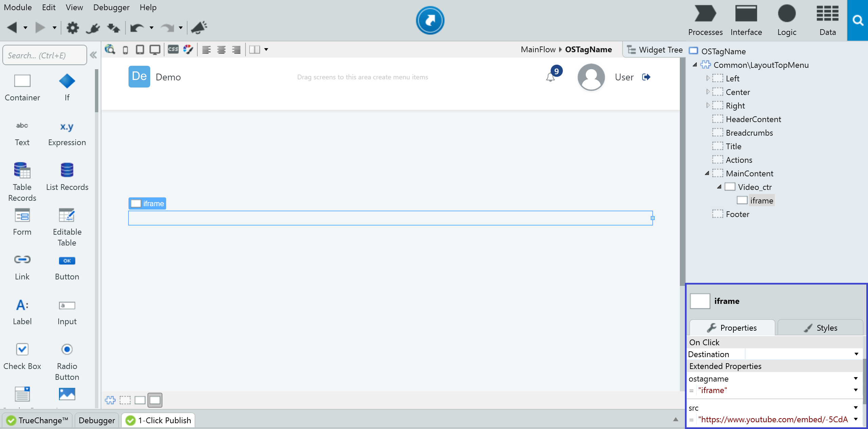Open the Processes panel
Image resolution: width=868 pixels, height=429 pixels.
pos(705,20)
